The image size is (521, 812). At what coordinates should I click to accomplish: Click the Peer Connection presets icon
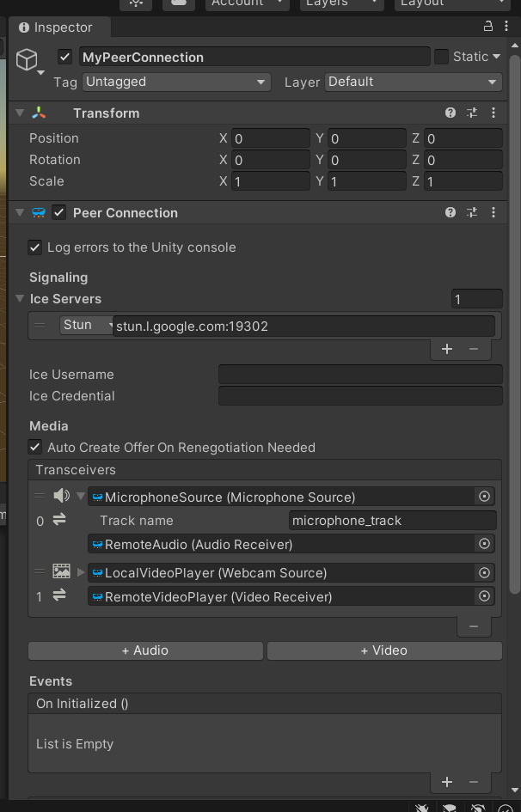click(471, 212)
